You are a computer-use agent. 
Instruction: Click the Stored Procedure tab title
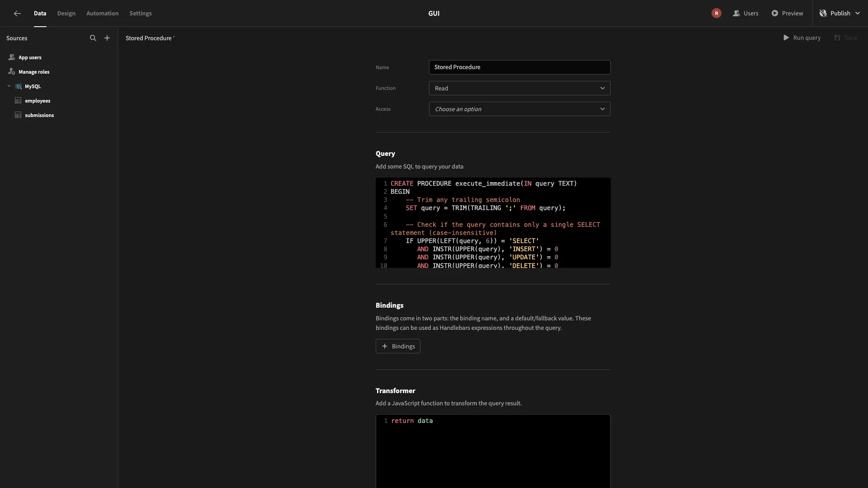click(x=149, y=38)
